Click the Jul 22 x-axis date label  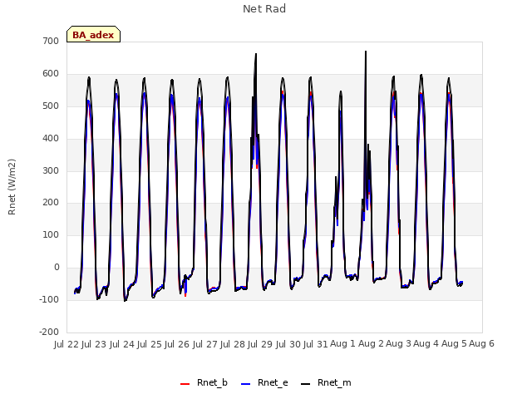click(66, 344)
